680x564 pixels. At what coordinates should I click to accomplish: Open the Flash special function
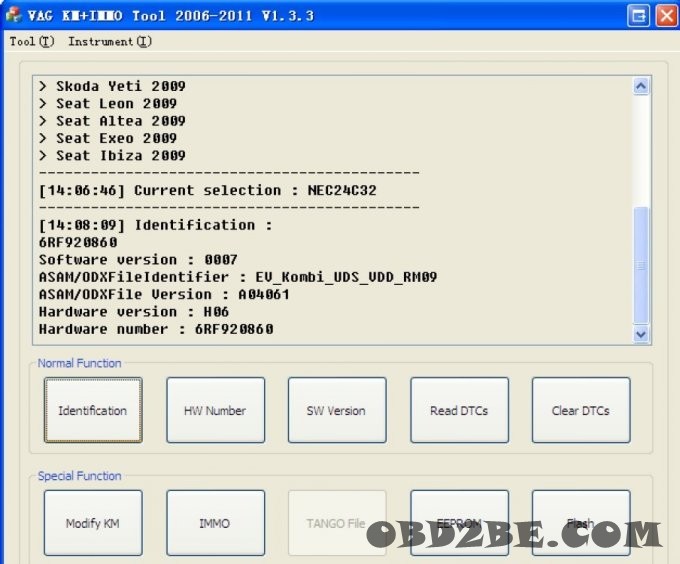tap(581, 523)
